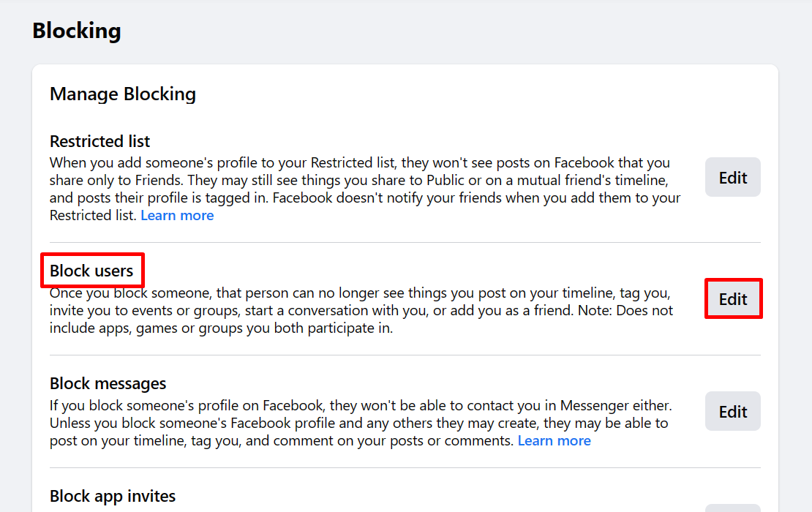Click the Block app invites heading
Screen dimensions: 812x512
112,496
